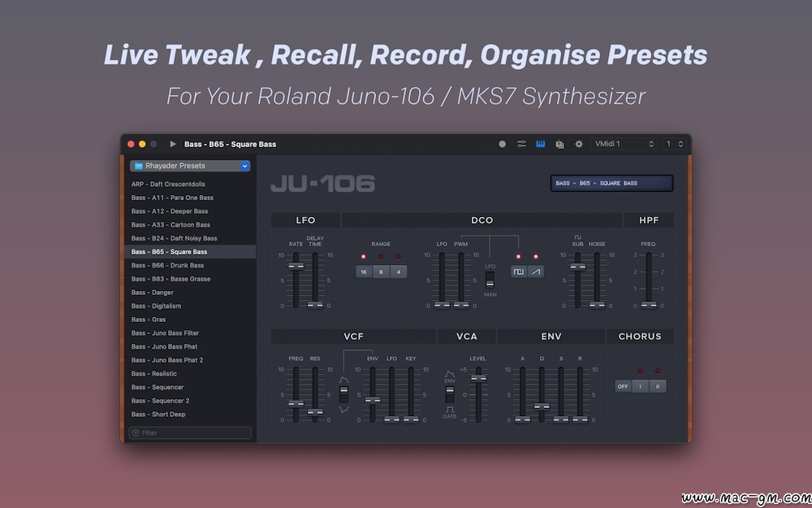Select preset Bass - A12 - Deeper Bass

[190, 211]
